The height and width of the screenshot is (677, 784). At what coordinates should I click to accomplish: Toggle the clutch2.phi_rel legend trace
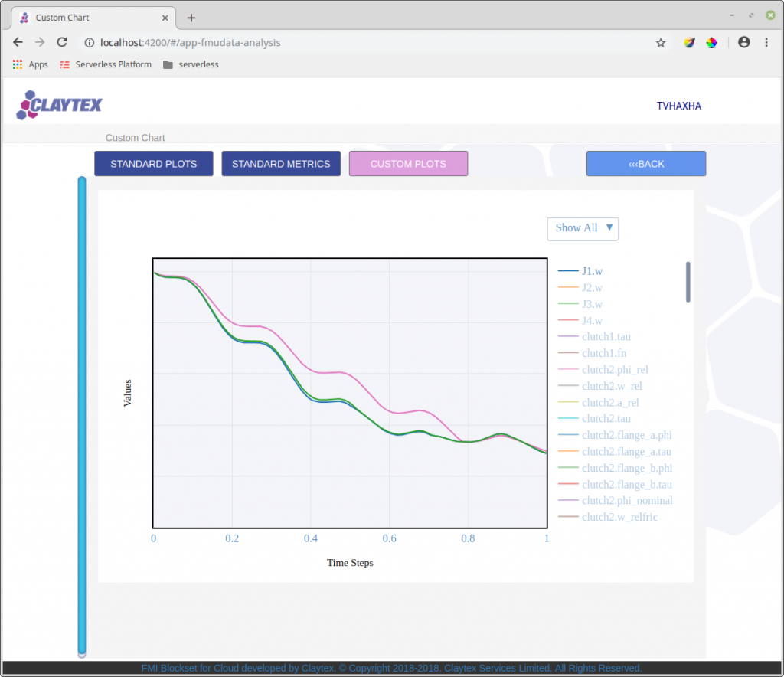[603, 369]
